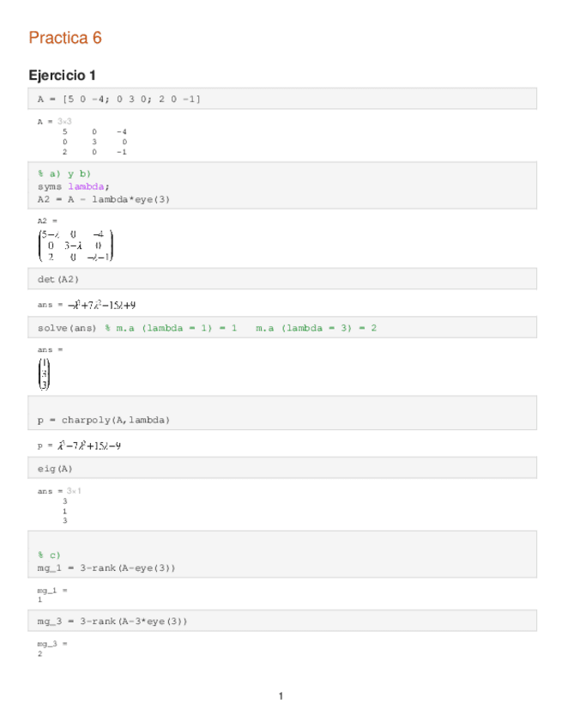Click the page number at the bottom
This screenshot has width=562, height=728.
pos(281,695)
